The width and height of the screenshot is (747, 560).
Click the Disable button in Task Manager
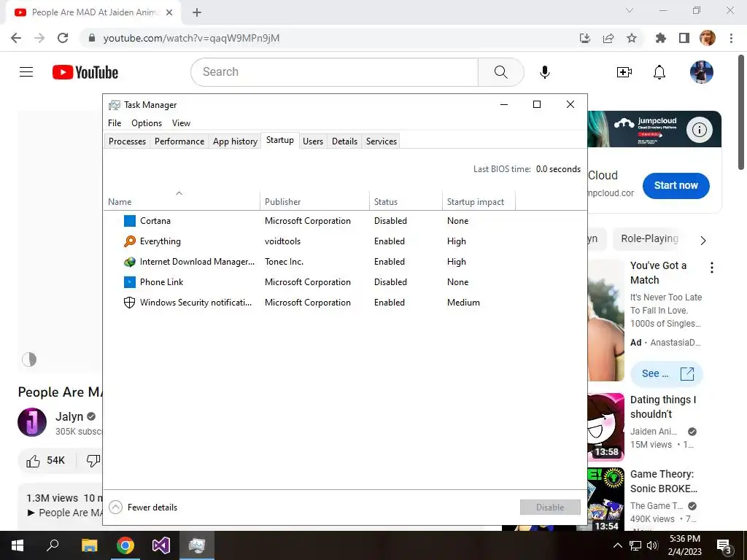point(550,507)
